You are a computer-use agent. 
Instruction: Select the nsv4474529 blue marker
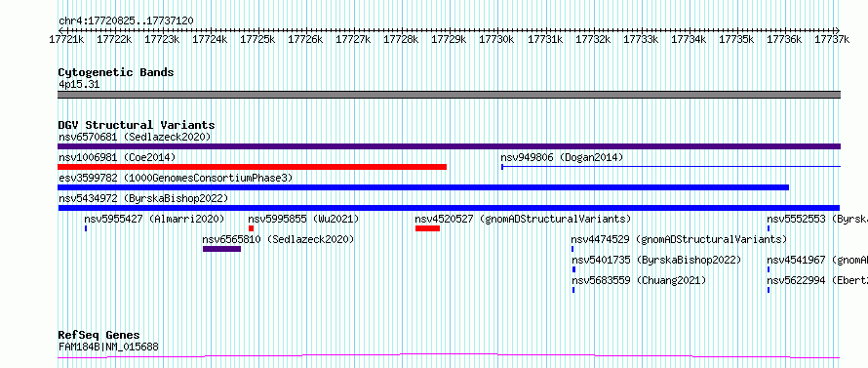pos(572,249)
